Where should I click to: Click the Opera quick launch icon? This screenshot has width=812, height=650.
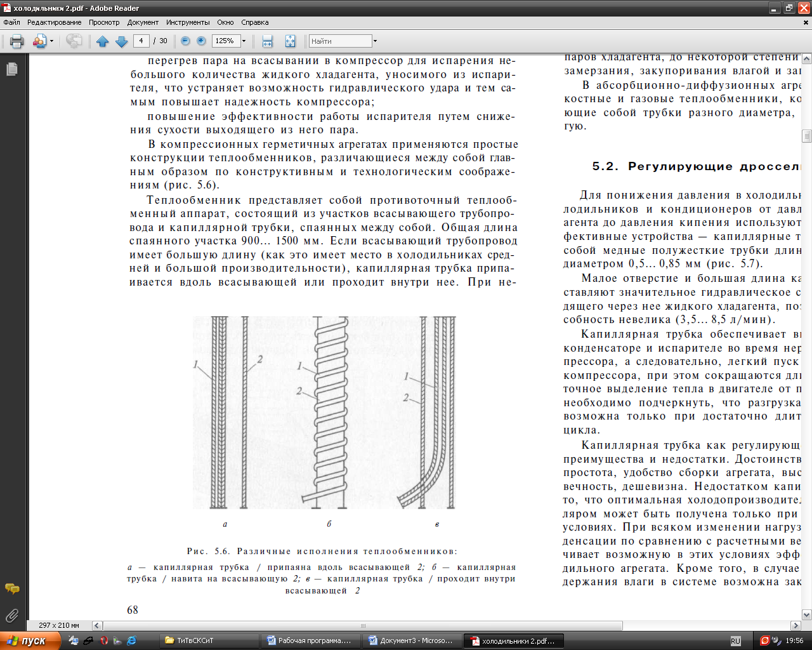coord(103,641)
